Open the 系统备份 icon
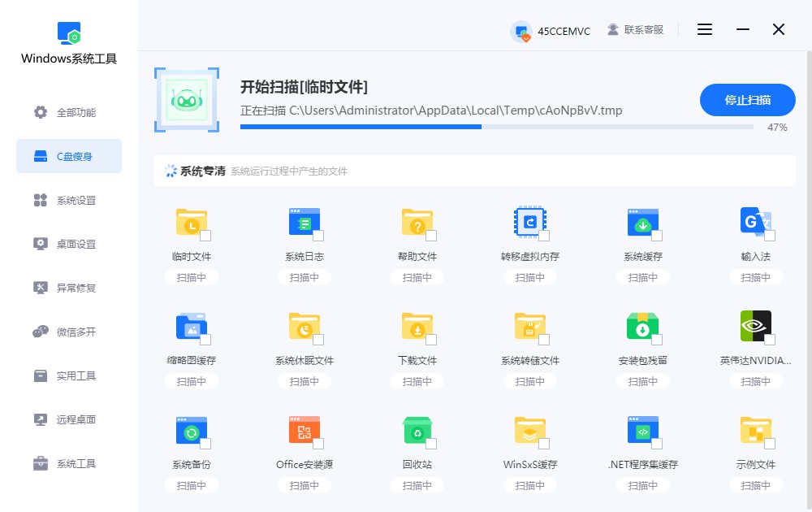The height and width of the screenshot is (512, 812). tap(192, 432)
